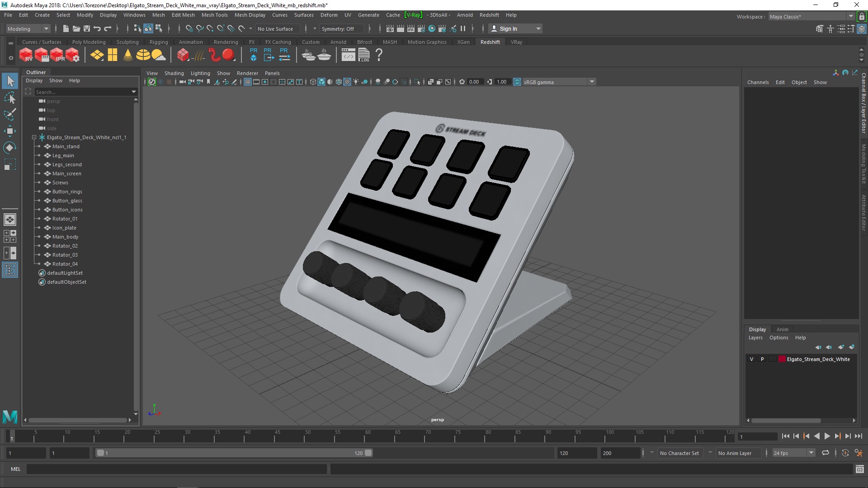Click the new scene icon
This screenshot has width=868, height=488.
click(x=66, y=29)
